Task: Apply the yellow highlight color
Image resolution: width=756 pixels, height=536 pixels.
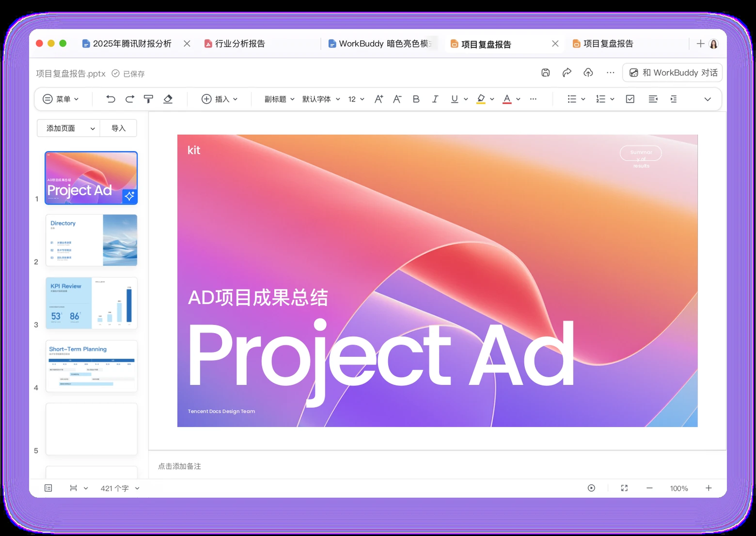Action: 481,99
